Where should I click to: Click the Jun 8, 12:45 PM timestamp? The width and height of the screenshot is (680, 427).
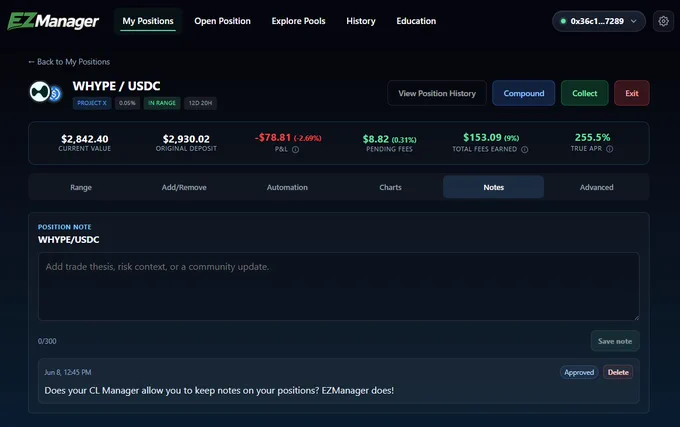68,372
